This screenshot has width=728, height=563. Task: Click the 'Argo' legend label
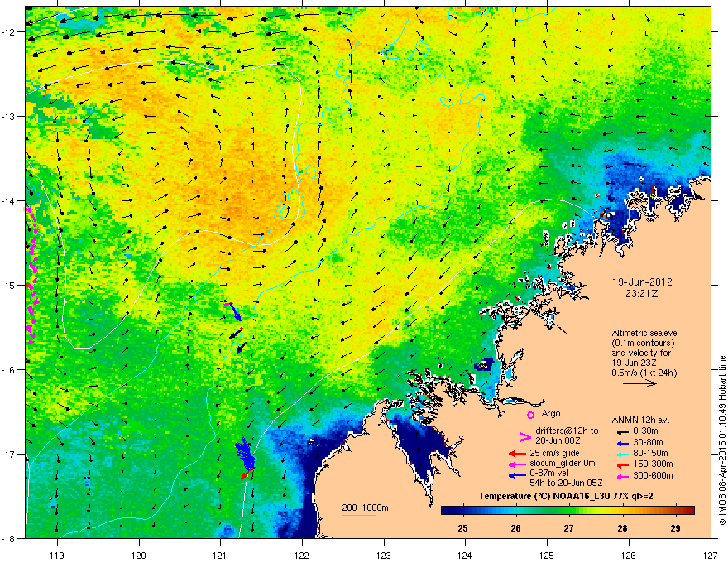551,413
